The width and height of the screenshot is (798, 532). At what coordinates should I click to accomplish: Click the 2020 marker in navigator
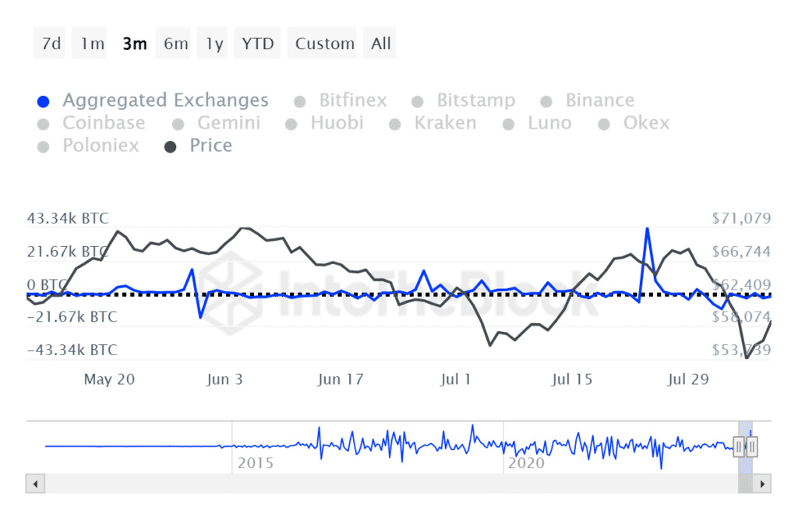(x=526, y=463)
